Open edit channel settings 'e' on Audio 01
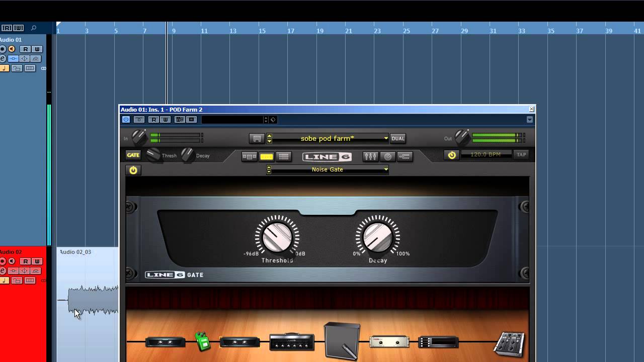Image resolution: width=644 pixels, height=362 pixels. [x=3, y=59]
